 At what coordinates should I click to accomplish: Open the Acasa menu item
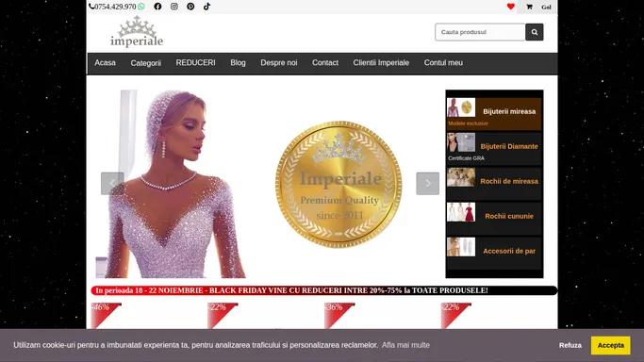pyautogui.click(x=106, y=63)
